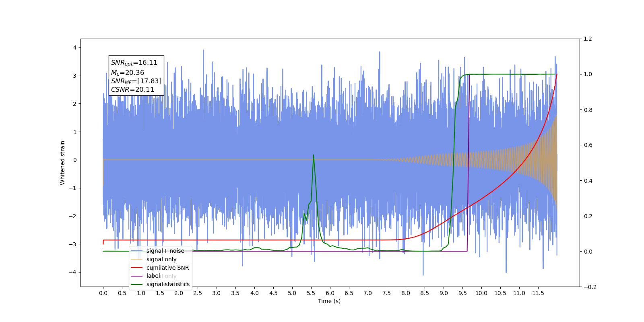This screenshot has height=322, width=644.
Task: Click the SNRMF=[17.83] annotation text
Action: [x=136, y=81]
